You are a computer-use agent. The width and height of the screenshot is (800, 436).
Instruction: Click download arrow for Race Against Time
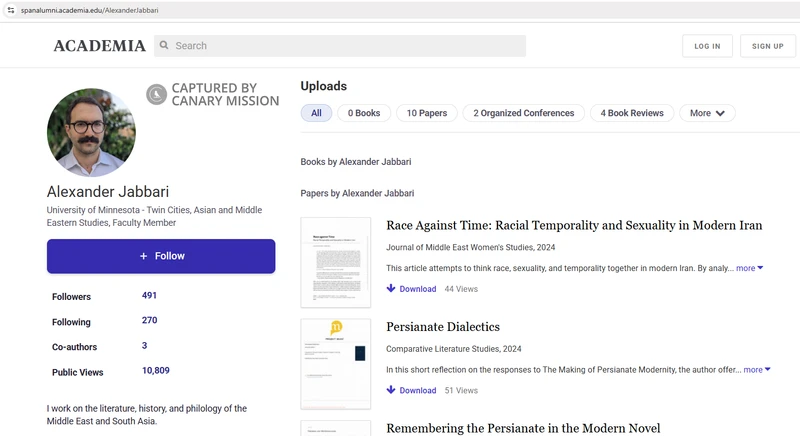tap(391, 289)
